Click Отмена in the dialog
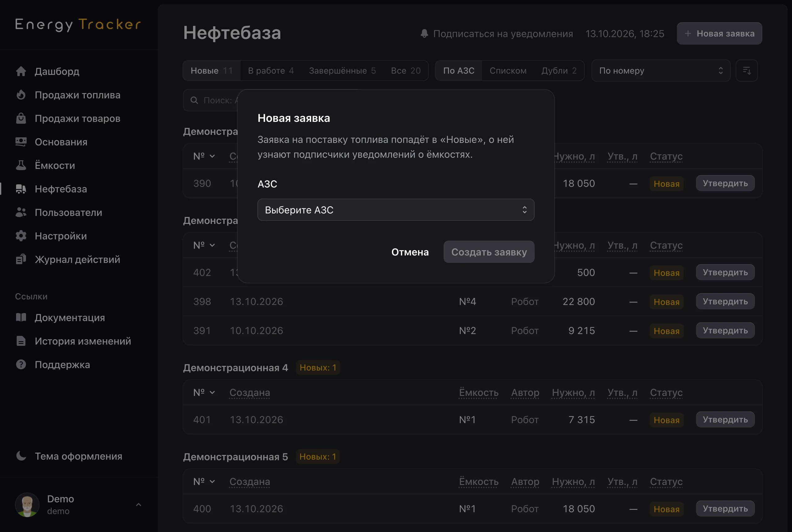 [x=410, y=252]
